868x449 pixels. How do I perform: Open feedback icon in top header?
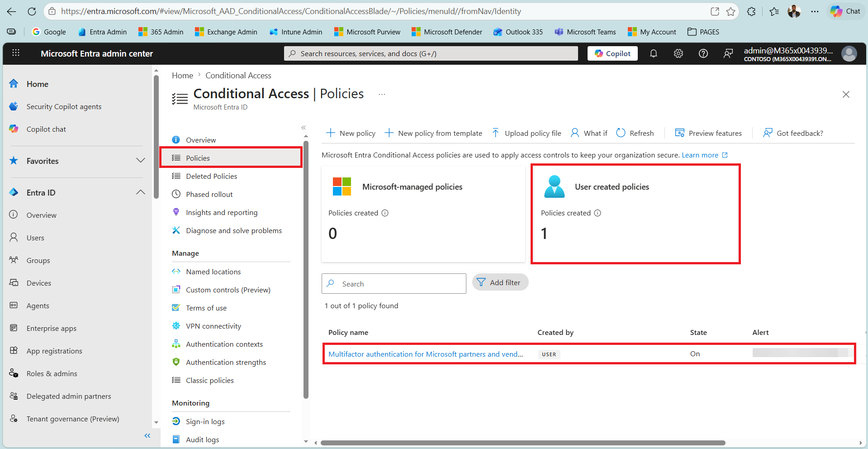point(728,53)
